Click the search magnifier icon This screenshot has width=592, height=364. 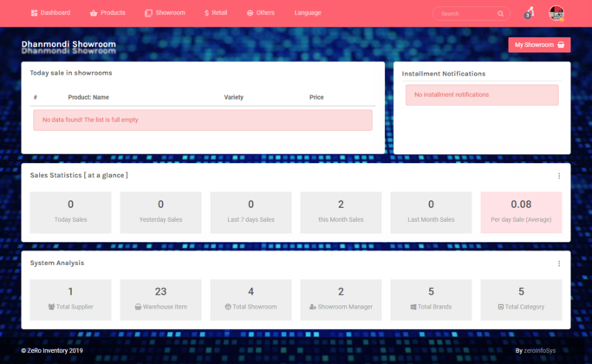click(x=500, y=14)
